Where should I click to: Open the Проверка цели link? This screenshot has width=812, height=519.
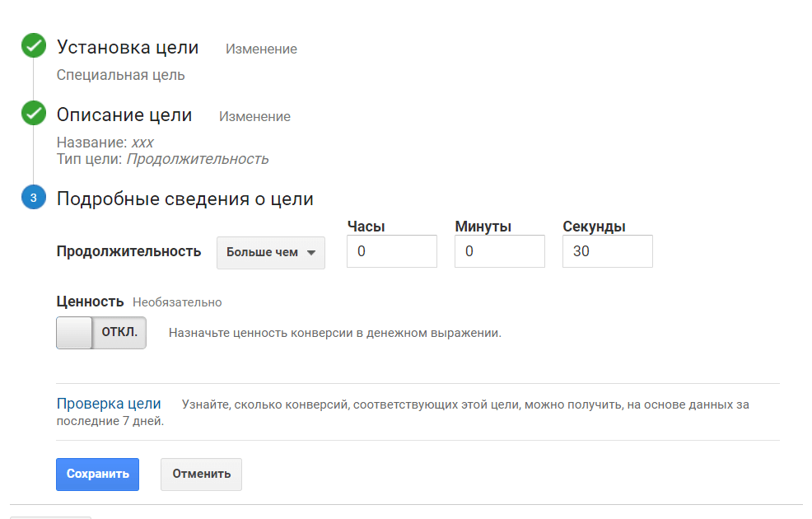[109, 404]
